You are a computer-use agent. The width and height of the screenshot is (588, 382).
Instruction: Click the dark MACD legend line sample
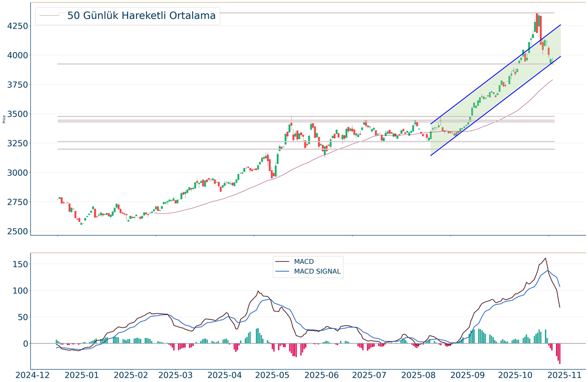tap(282, 261)
